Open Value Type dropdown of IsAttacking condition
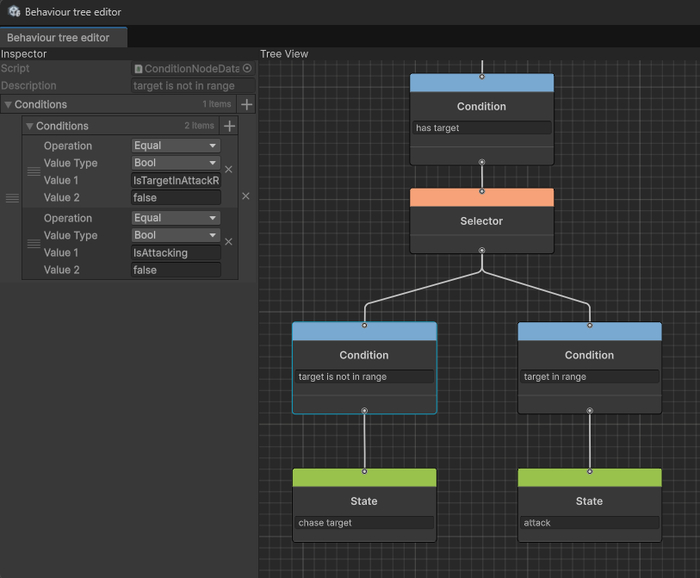Viewport: 700px width, 578px height. [175, 235]
